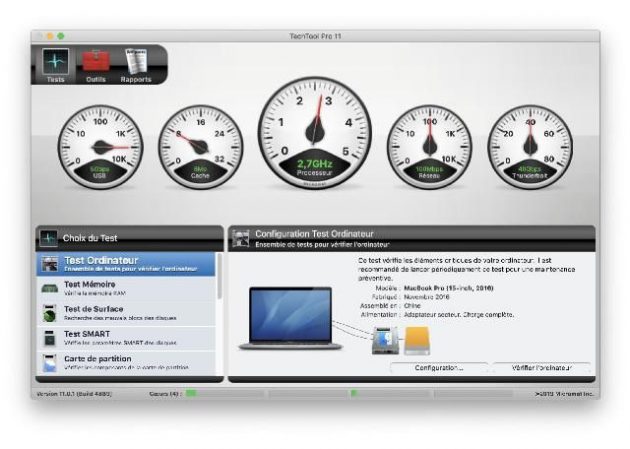The width and height of the screenshot is (630, 449).
Task: Click the Cache gauge
Action: tap(200, 147)
